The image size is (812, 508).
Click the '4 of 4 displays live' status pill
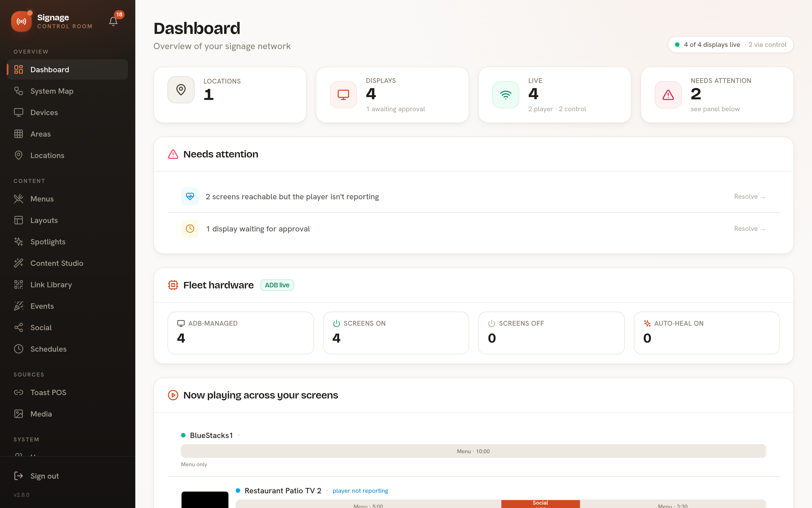(731, 45)
